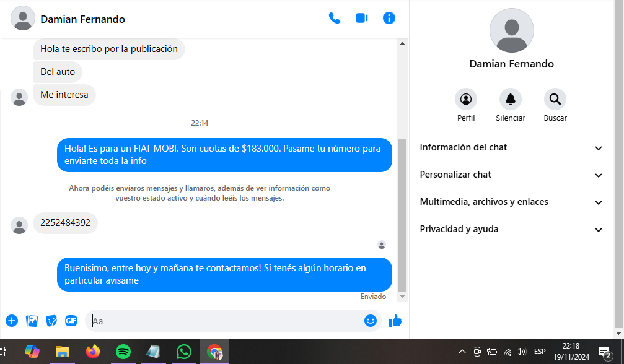Expand Multimedia, archivos y enlaces section
This screenshot has height=364, width=624.
[x=511, y=202]
